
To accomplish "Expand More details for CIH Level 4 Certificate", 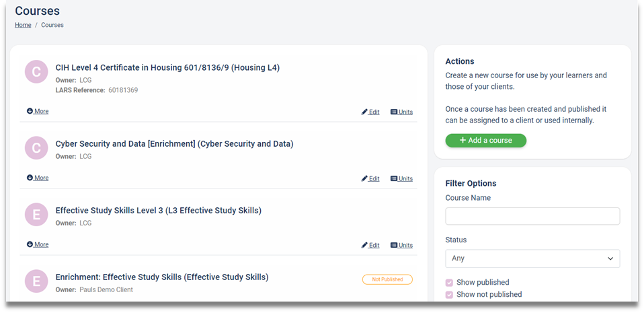I will (x=38, y=111).
